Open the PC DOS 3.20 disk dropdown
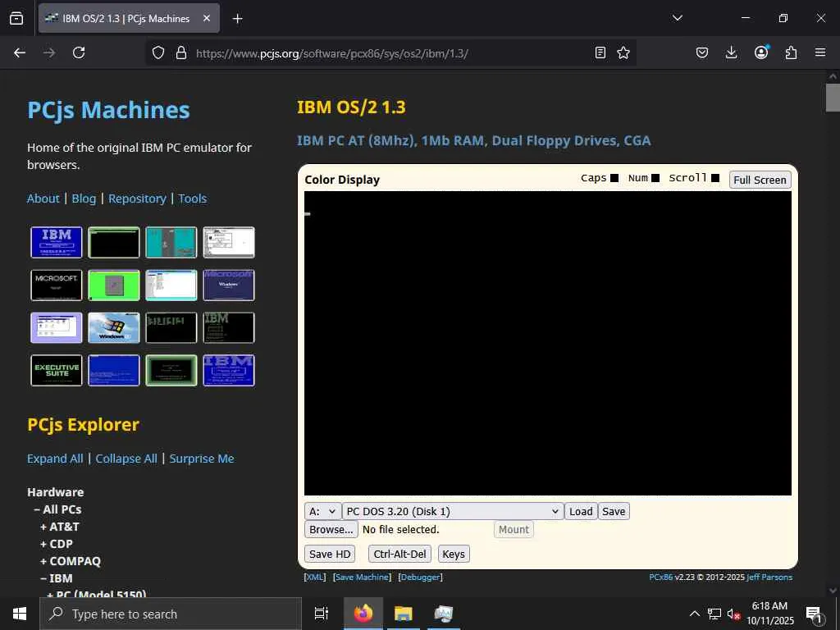 (x=453, y=511)
